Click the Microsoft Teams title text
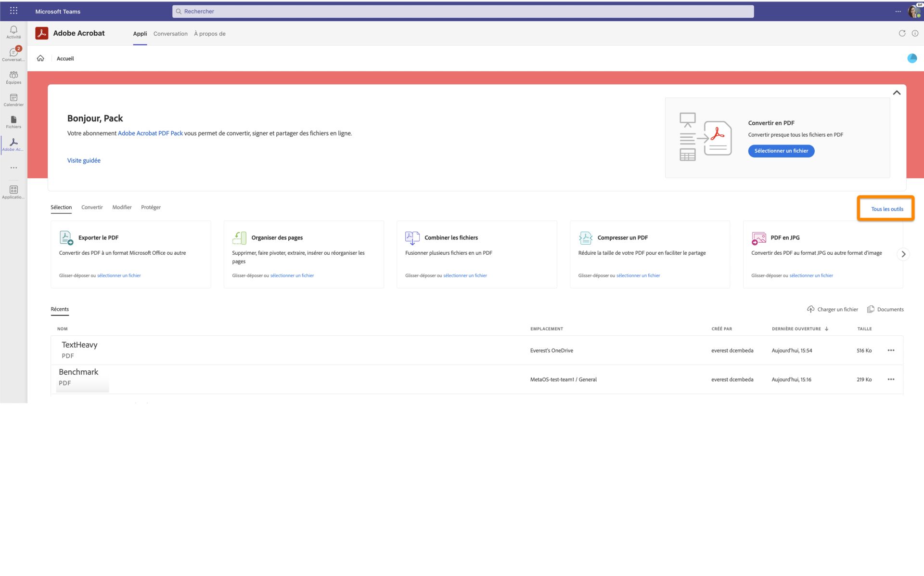This screenshot has height=576, width=924. (x=58, y=11)
